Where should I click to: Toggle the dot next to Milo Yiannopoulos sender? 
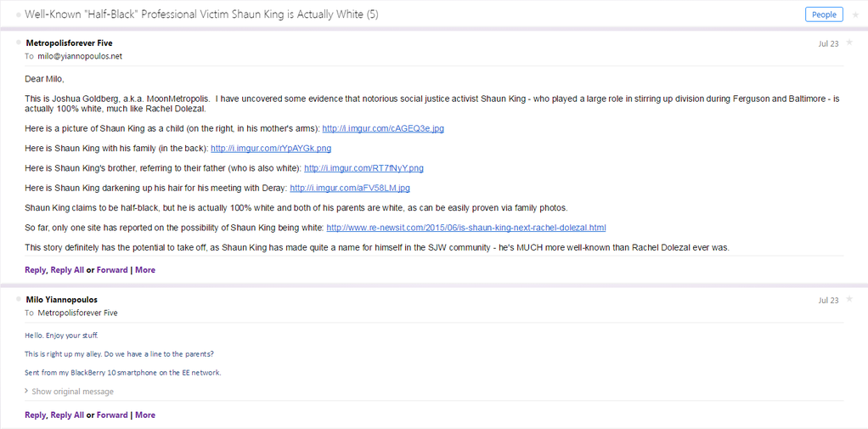pos(19,299)
